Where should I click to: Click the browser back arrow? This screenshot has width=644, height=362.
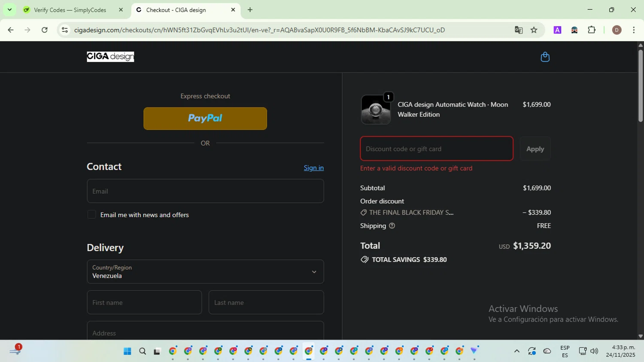click(11, 30)
